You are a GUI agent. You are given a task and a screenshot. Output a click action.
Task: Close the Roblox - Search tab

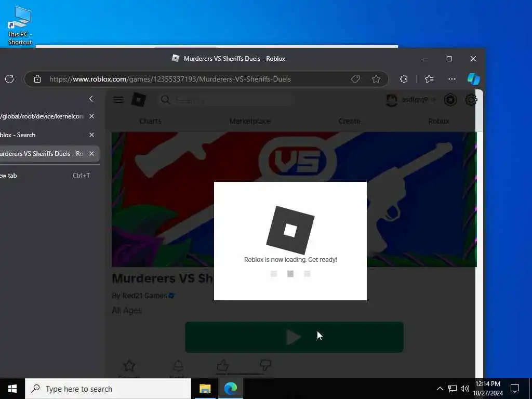[91, 135]
